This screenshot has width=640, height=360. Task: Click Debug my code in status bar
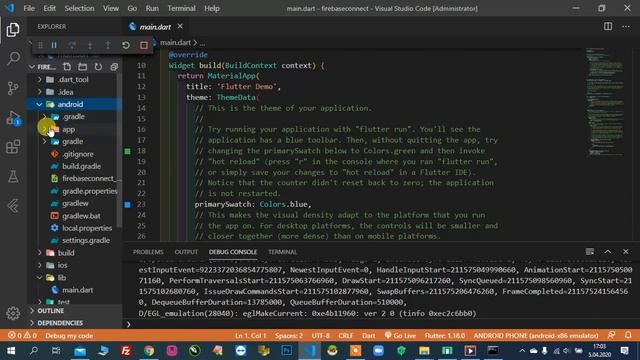pyautogui.click(x=69, y=336)
